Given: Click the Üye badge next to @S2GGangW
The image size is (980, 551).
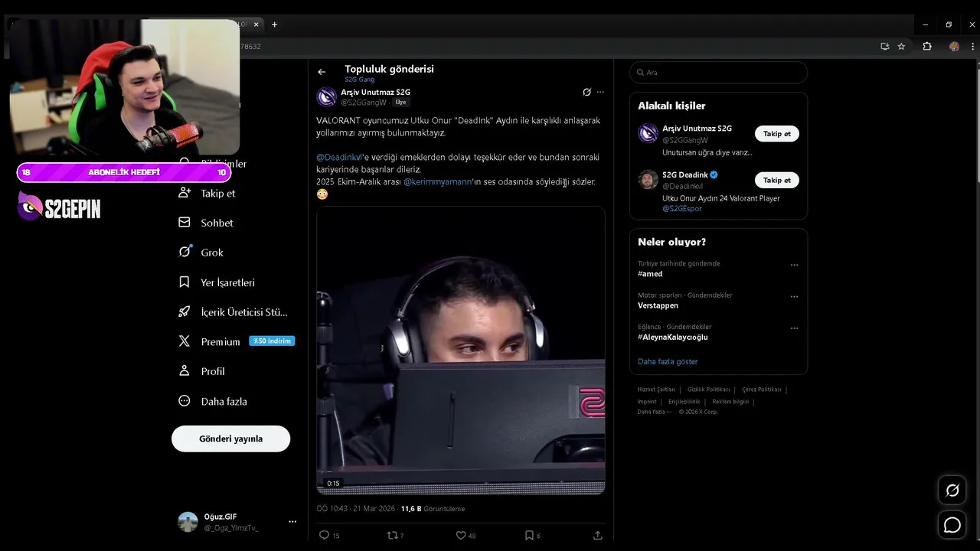Looking at the screenshot, I should click(400, 103).
